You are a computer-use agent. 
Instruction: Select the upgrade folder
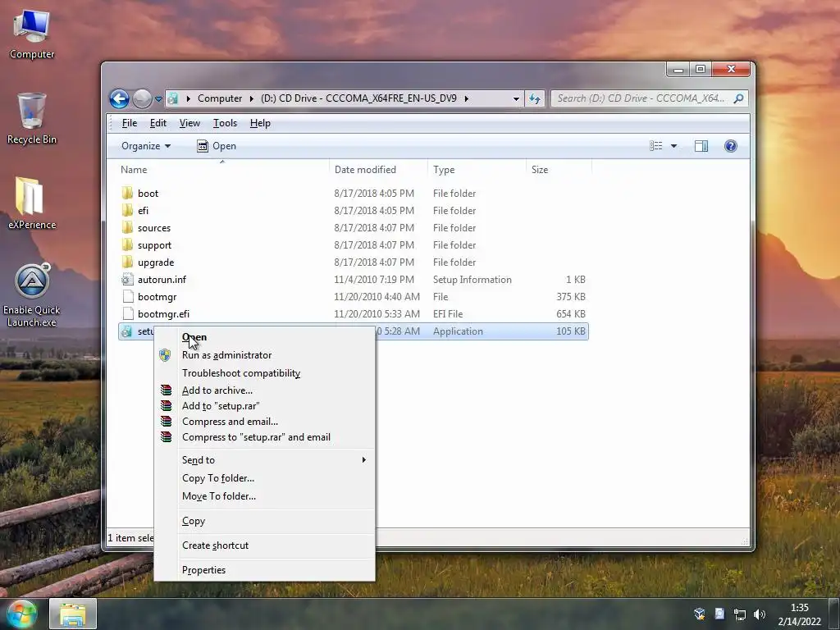(x=155, y=262)
